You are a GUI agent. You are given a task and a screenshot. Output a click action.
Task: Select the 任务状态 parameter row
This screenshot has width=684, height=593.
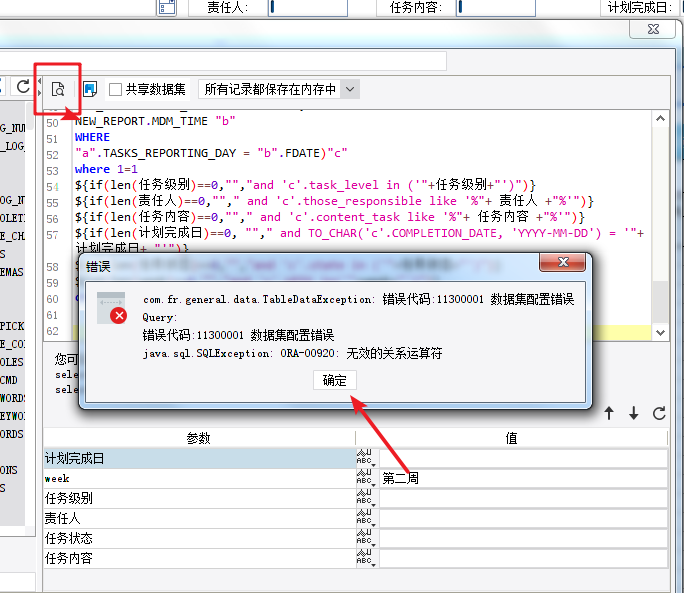click(199, 538)
